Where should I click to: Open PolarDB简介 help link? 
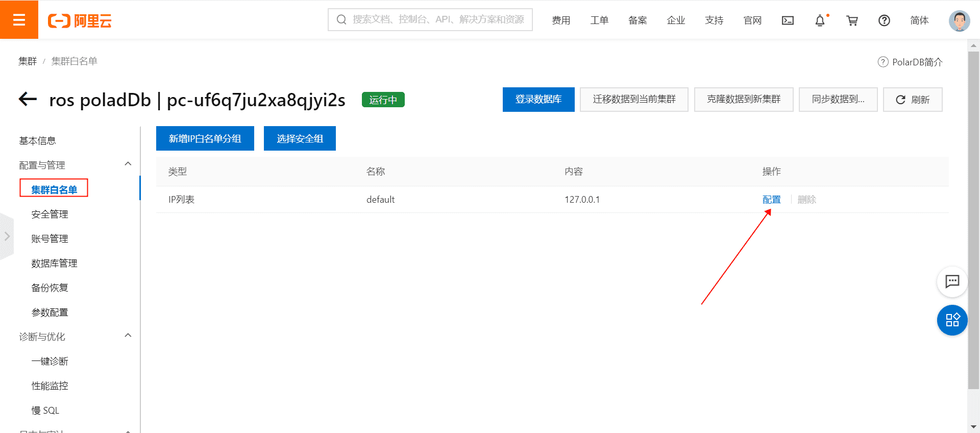910,62
